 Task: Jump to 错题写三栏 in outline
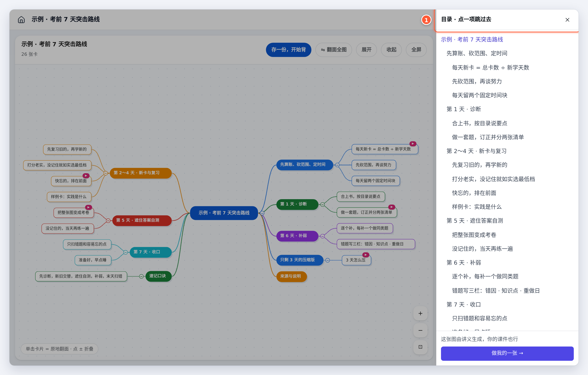(x=496, y=291)
